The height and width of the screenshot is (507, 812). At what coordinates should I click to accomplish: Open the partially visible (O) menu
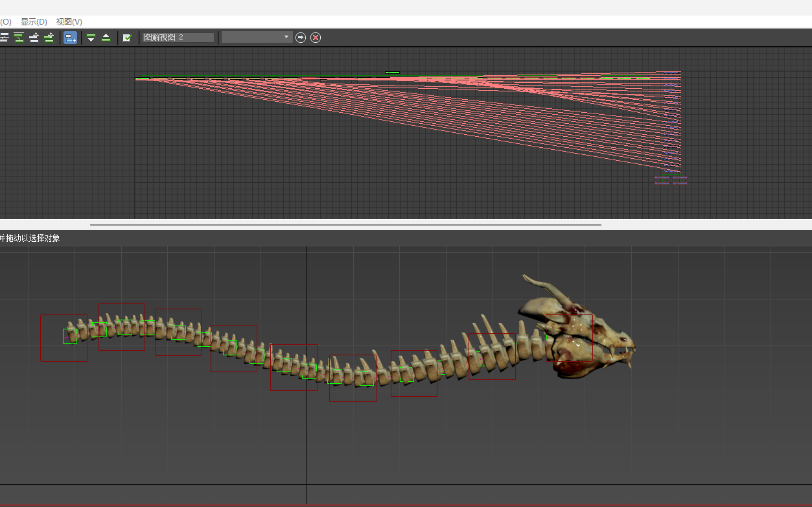coord(6,22)
